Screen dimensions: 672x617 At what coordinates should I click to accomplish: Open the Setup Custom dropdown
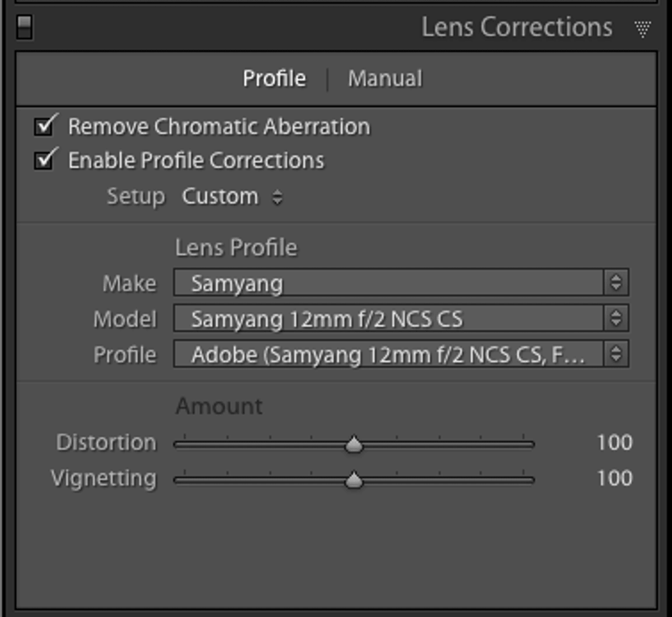pos(232,197)
